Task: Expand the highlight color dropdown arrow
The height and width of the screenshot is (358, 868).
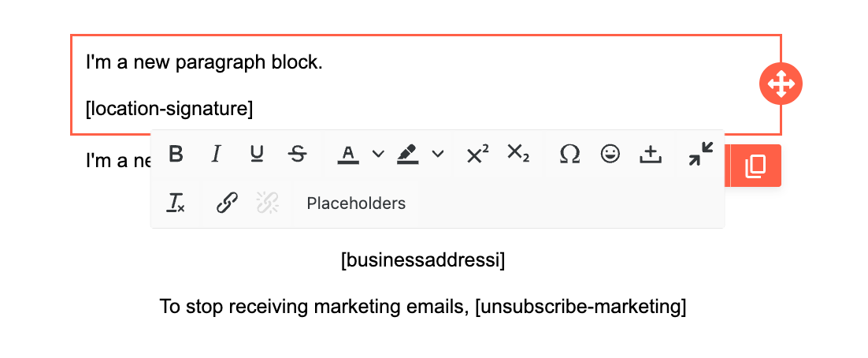Action: pos(438,154)
